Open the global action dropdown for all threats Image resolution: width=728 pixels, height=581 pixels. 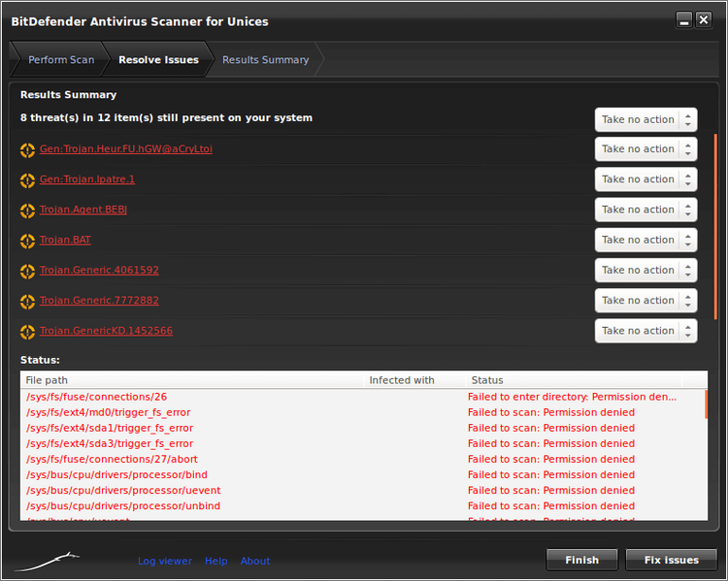[645, 119]
